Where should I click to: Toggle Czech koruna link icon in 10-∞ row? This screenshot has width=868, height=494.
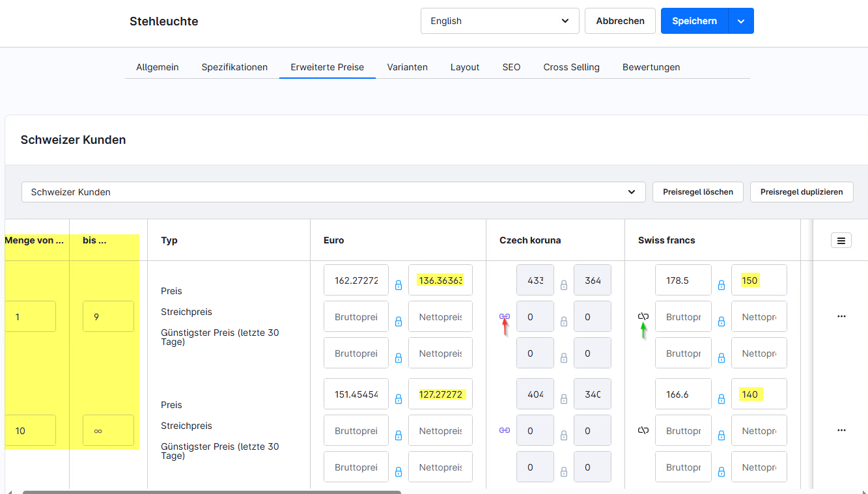(x=505, y=430)
